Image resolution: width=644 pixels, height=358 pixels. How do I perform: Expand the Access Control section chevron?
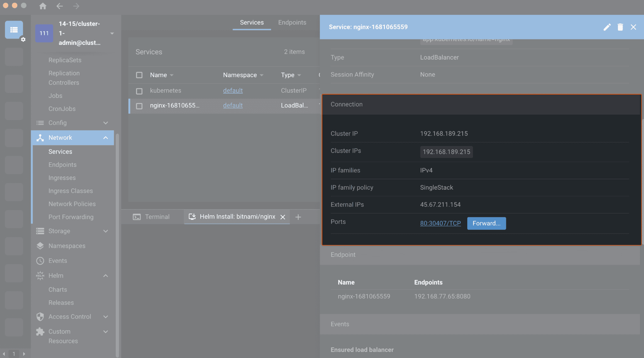(106, 317)
